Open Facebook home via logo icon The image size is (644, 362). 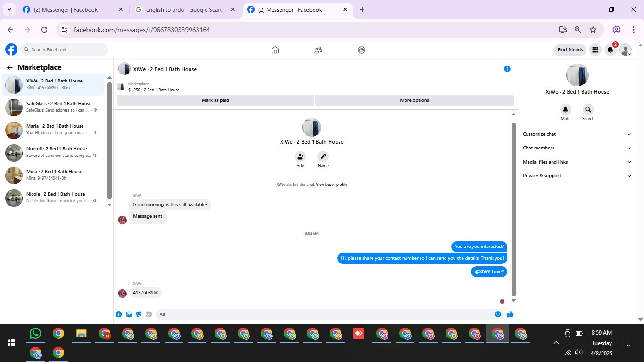pos(11,49)
